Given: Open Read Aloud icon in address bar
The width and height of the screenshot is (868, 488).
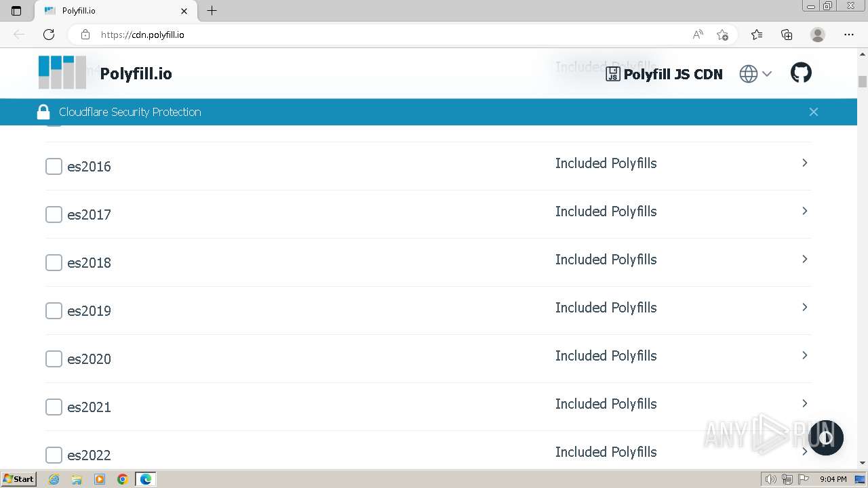Looking at the screenshot, I should 698,35.
